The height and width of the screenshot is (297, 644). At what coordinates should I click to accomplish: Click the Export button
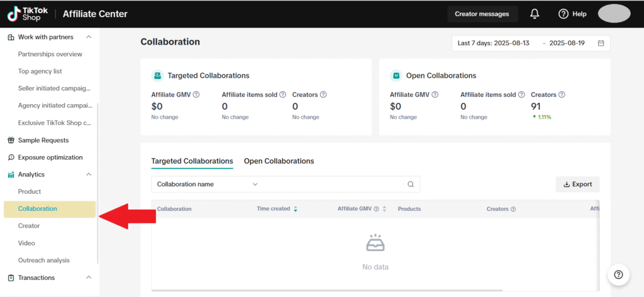(577, 185)
